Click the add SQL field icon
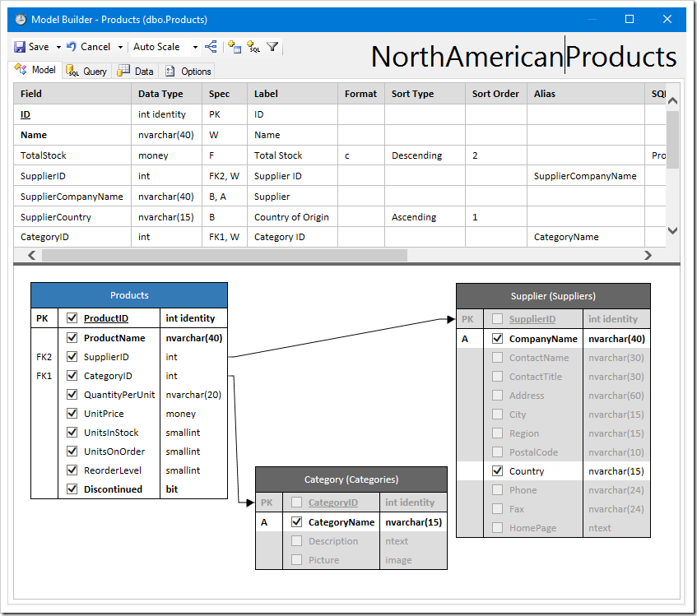 pyautogui.click(x=253, y=46)
